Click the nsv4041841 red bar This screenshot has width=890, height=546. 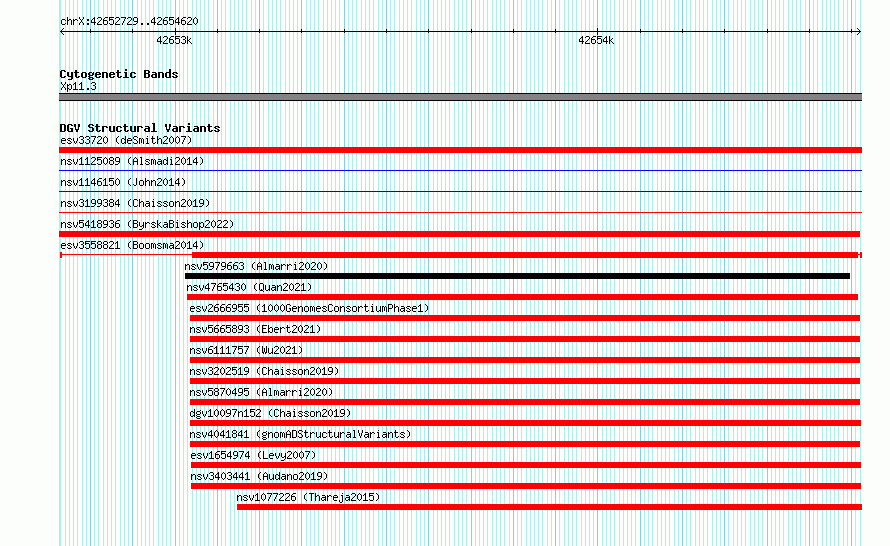pos(524,444)
